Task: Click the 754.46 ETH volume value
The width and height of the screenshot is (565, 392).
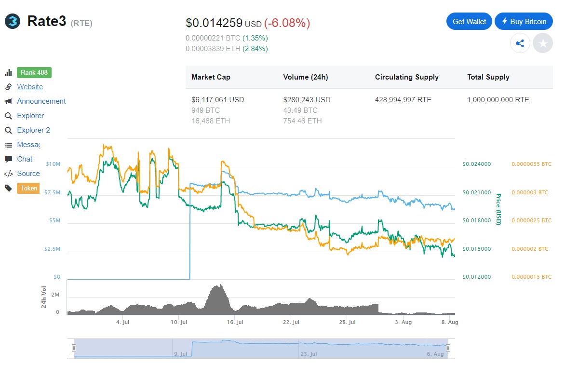Action: 302,121
